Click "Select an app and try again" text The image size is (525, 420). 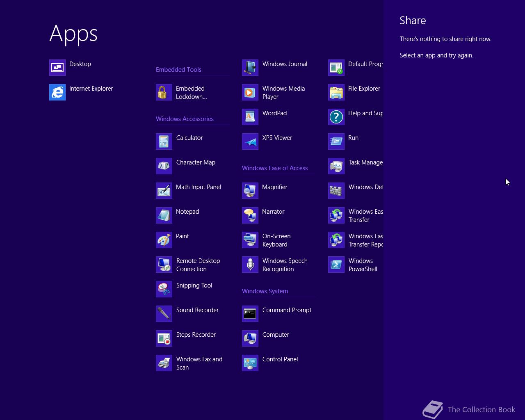[x=436, y=55]
